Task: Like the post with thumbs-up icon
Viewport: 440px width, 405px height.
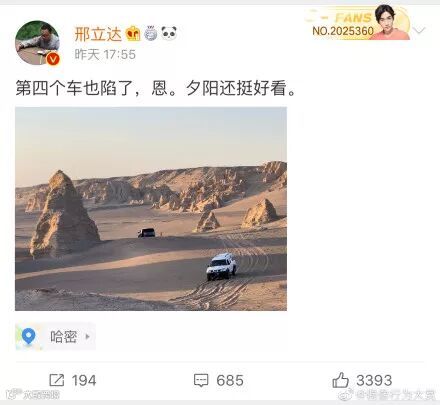Action: coord(340,380)
